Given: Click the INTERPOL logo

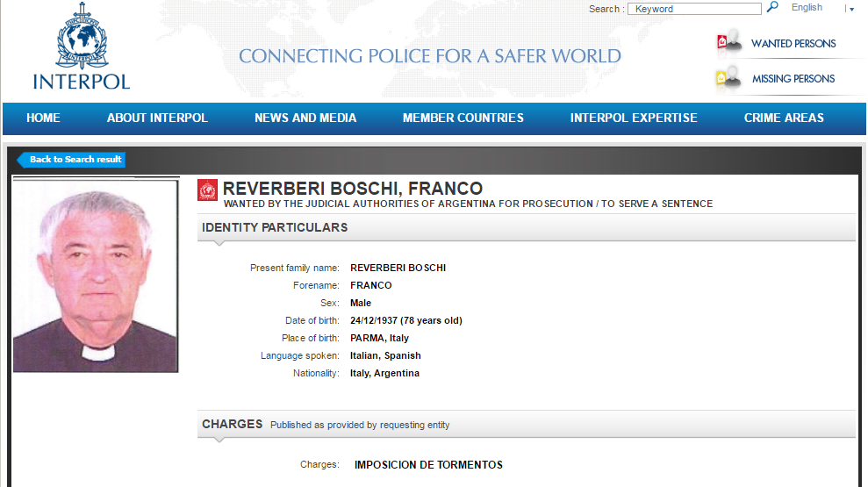Looking at the screenshot, I should click(81, 47).
